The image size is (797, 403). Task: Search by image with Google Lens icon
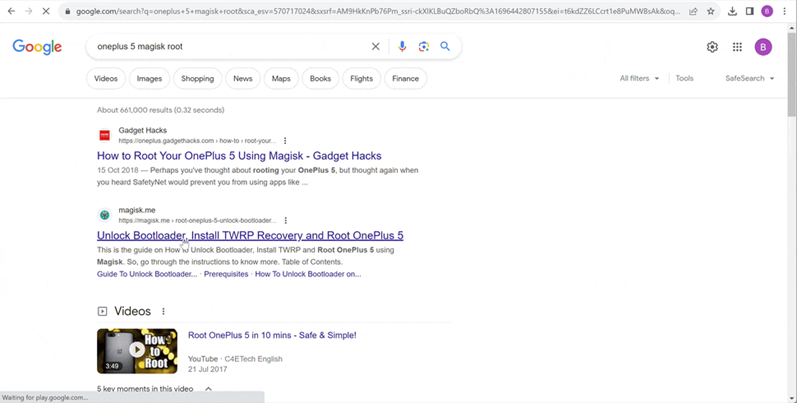pos(423,47)
